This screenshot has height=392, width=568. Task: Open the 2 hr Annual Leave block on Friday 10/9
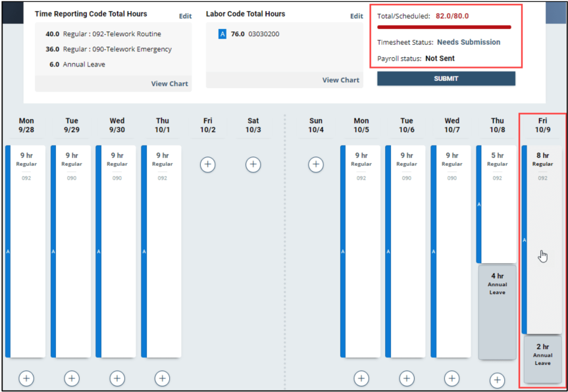542,358
